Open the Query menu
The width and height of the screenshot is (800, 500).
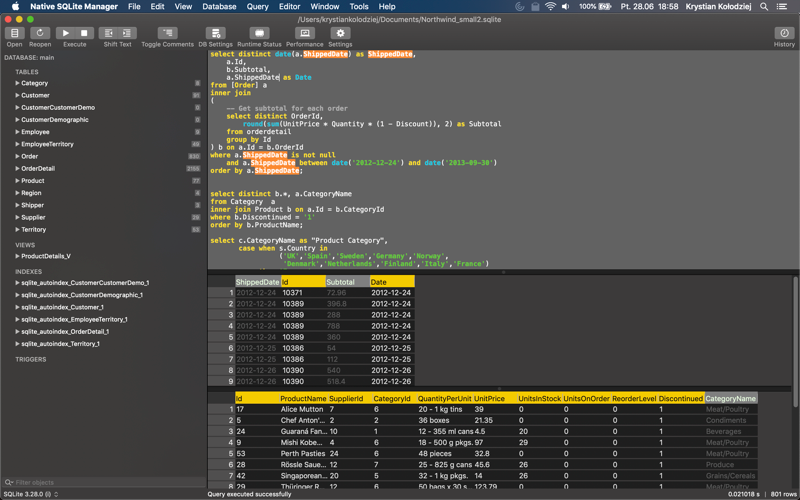(257, 6)
